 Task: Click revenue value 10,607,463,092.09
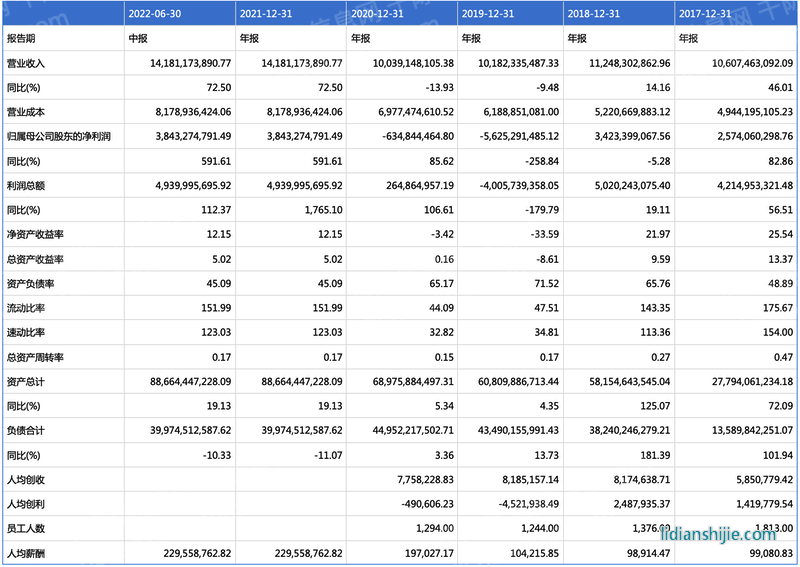pyautogui.click(x=753, y=63)
